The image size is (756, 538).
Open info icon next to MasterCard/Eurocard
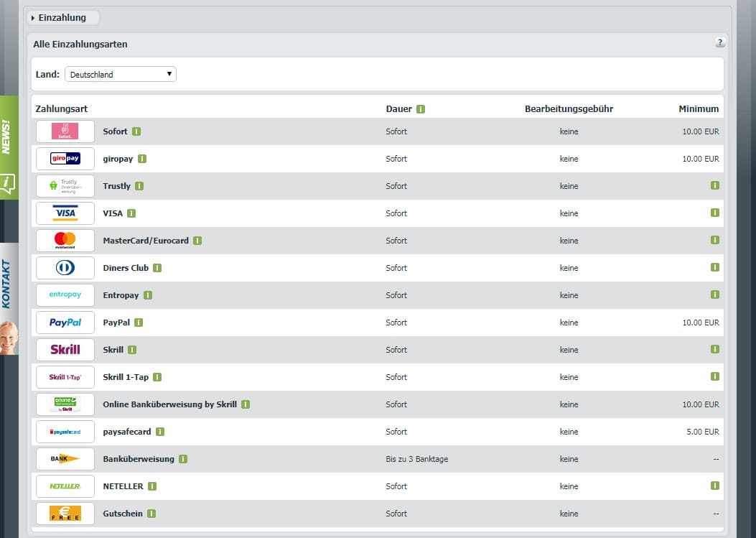pos(197,241)
